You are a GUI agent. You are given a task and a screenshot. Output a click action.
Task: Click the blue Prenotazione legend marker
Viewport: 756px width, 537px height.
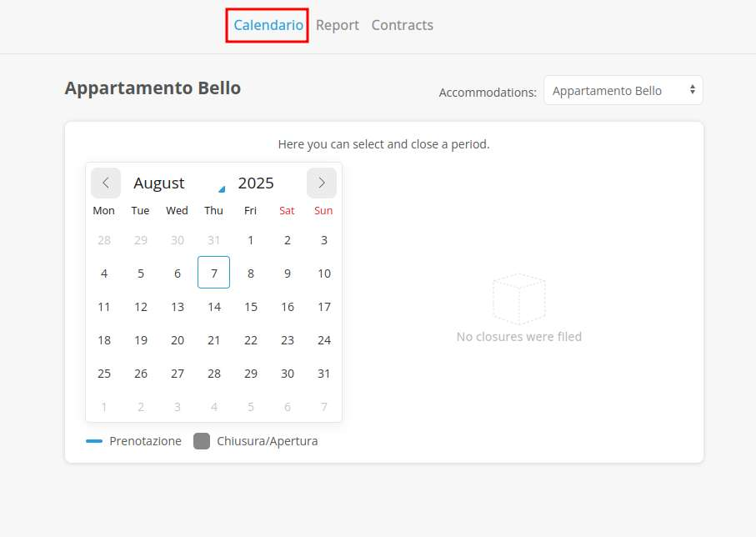click(94, 441)
